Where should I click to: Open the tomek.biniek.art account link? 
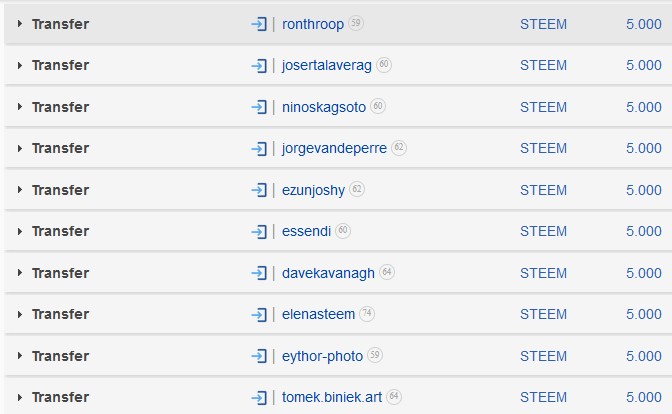click(332, 397)
